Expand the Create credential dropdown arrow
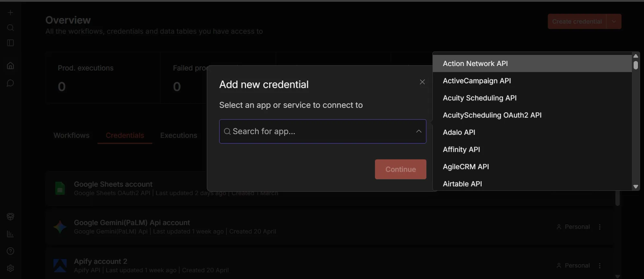The image size is (644, 279). (x=614, y=22)
